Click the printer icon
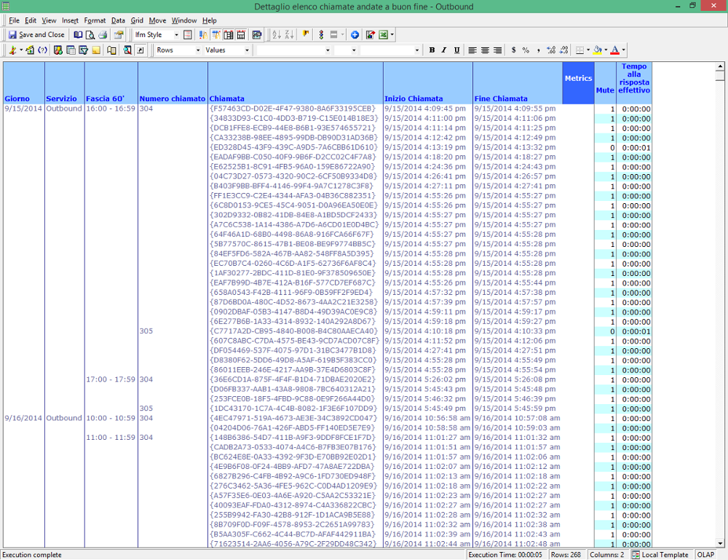The image size is (728, 560). [103, 35]
